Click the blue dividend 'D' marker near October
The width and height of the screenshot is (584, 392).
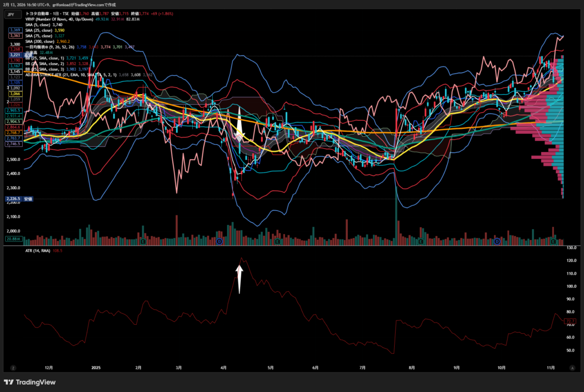coord(497,242)
